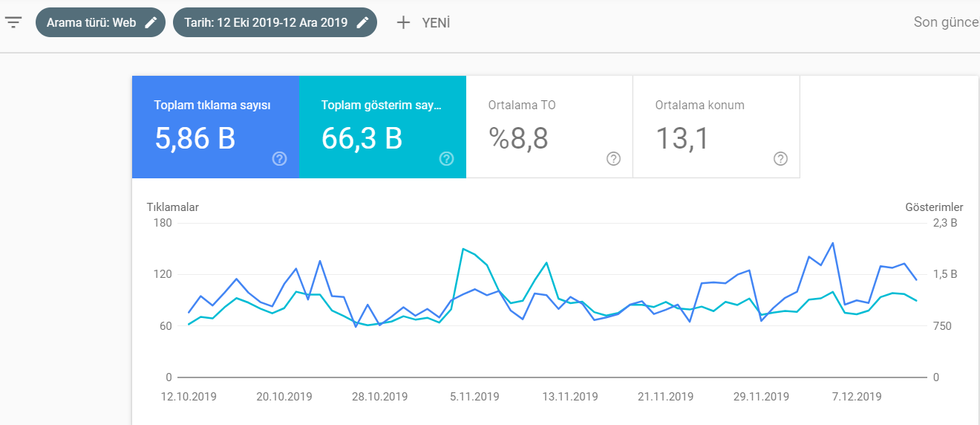This screenshot has height=425, width=980.
Task: Click the Son güncelleme text
Action: click(947, 22)
